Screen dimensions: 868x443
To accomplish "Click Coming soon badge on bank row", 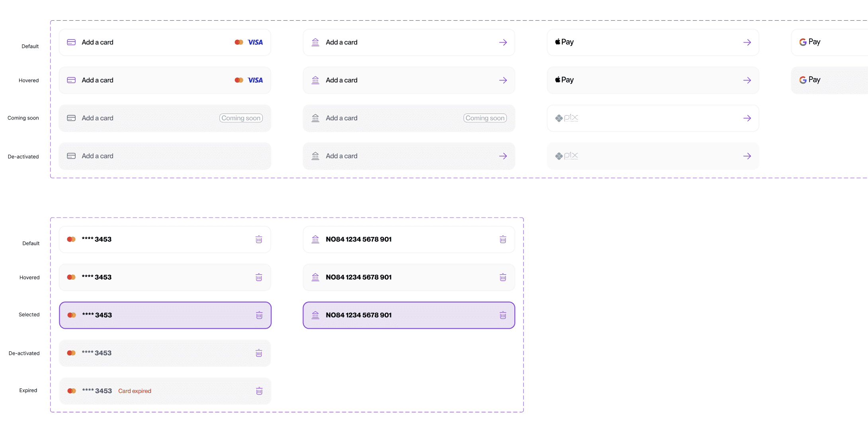I will [x=485, y=118].
